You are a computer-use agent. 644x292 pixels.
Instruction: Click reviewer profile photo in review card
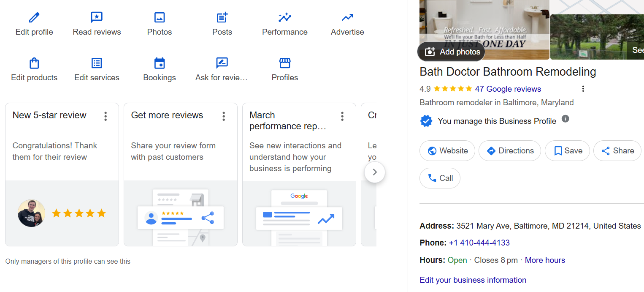pos(31,213)
